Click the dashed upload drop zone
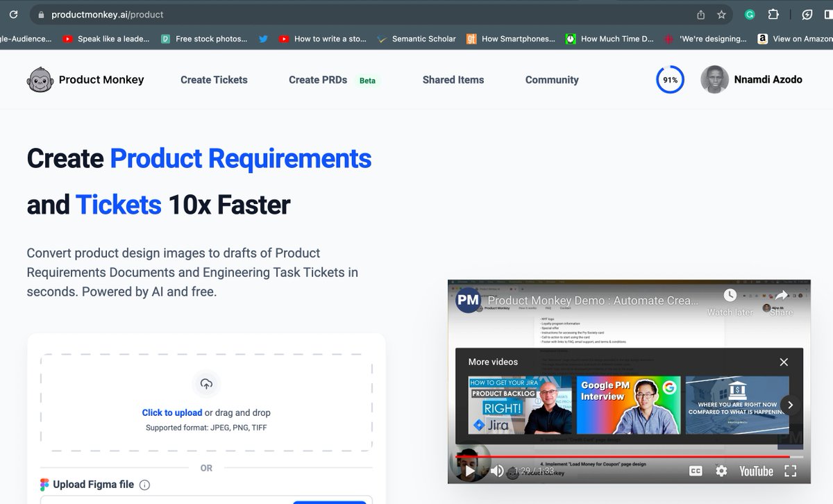833x504 pixels. click(x=206, y=403)
